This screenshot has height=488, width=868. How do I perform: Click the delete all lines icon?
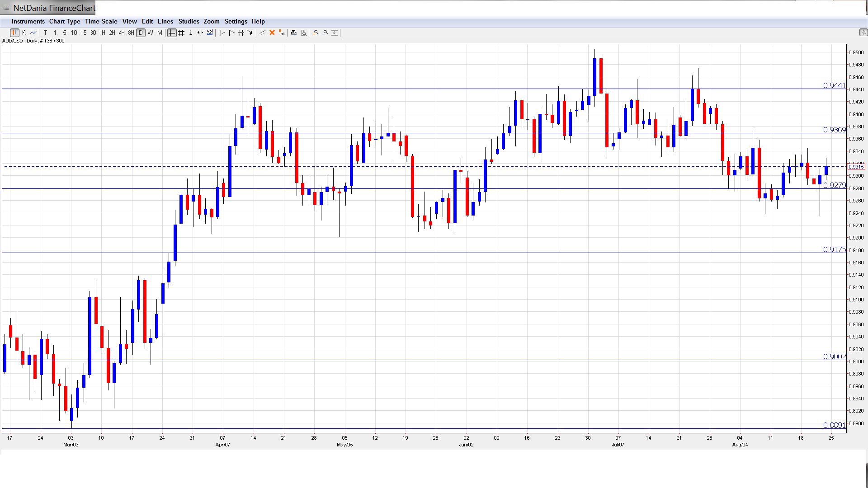click(x=282, y=33)
